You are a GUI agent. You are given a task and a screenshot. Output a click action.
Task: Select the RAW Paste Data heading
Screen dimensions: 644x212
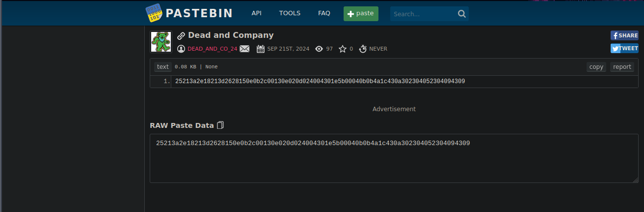(x=182, y=125)
